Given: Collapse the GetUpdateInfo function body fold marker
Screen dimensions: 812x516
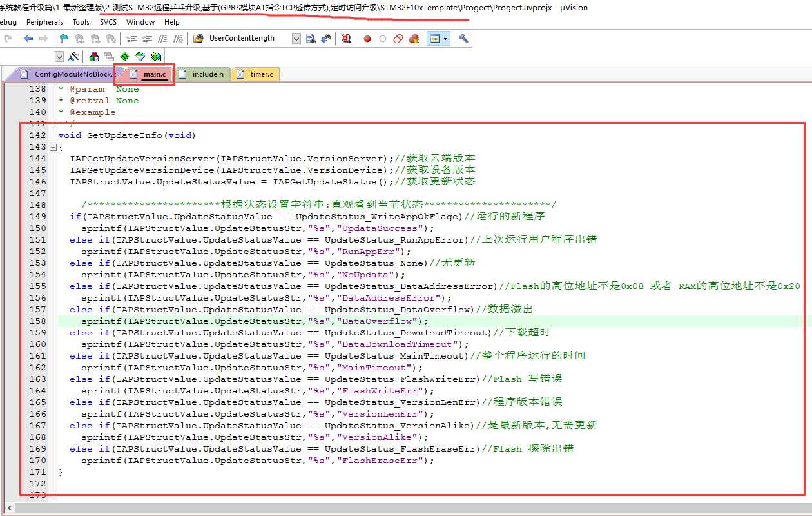Looking at the screenshot, I should point(53,147).
